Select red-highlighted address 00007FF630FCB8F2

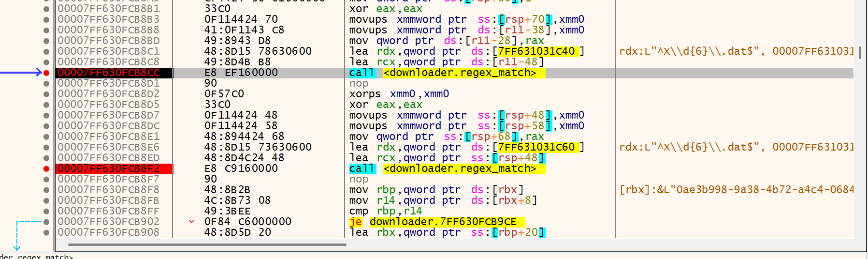[109, 168]
